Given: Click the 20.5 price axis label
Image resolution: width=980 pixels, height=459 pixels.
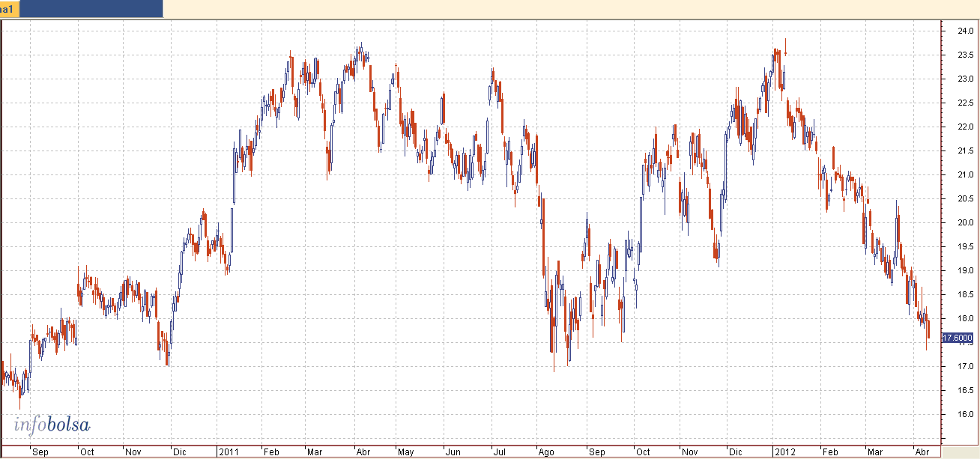Looking at the screenshot, I should coord(965,198).
